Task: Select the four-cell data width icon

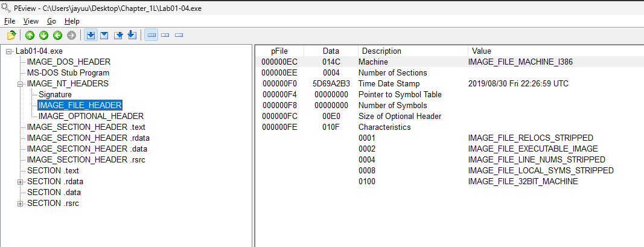Action: (x=151, y=36)
